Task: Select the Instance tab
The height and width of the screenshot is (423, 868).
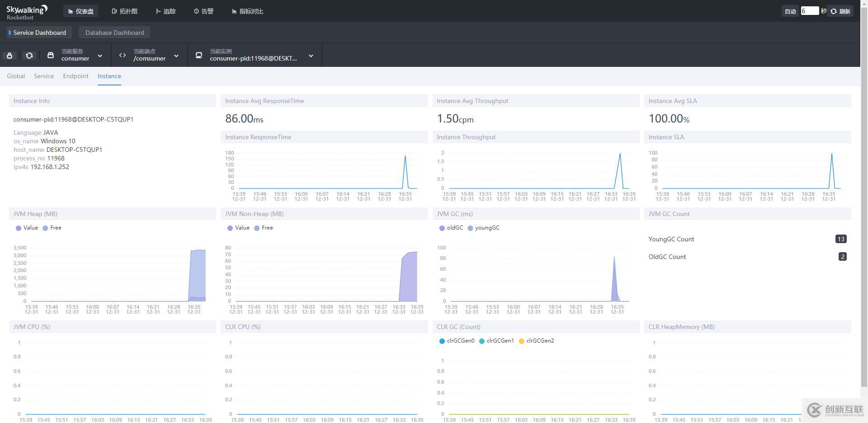Action: [109, 76]
